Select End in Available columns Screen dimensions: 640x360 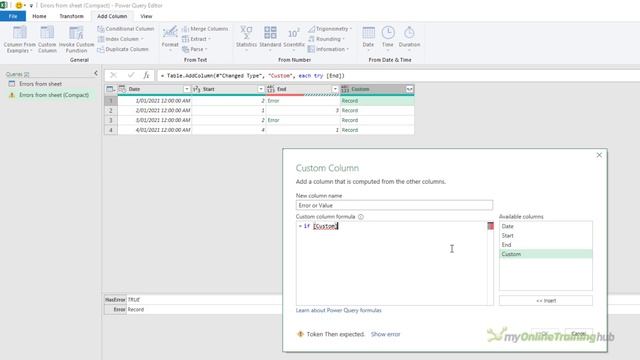click(x=546, y=245)
